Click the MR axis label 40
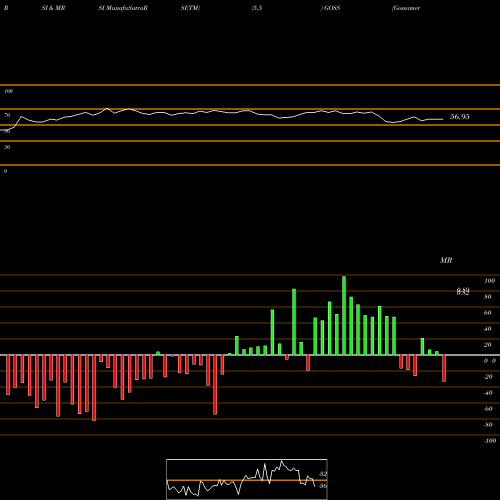500x500 pixels. point(488,329)
